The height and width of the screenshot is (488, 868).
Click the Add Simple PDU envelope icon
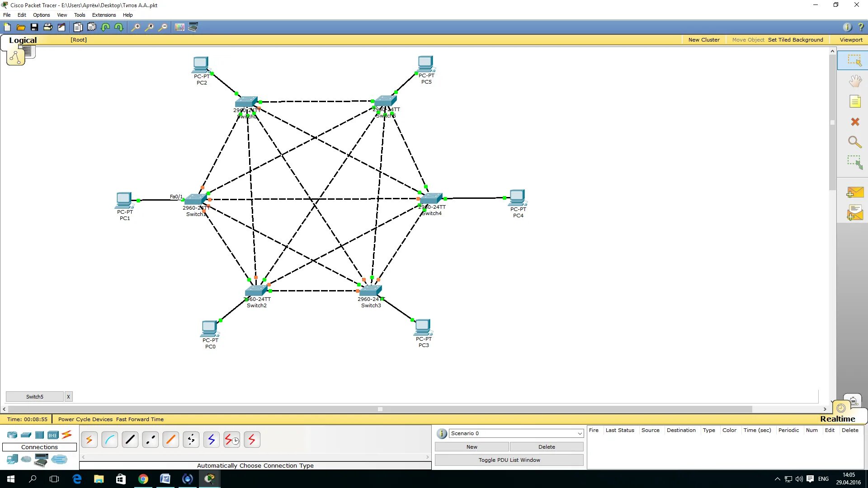click(854, 193)
